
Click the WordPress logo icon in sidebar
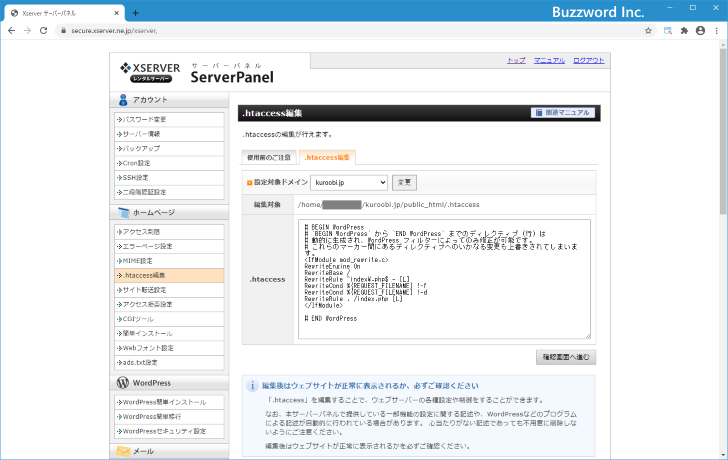pos(123,383)
